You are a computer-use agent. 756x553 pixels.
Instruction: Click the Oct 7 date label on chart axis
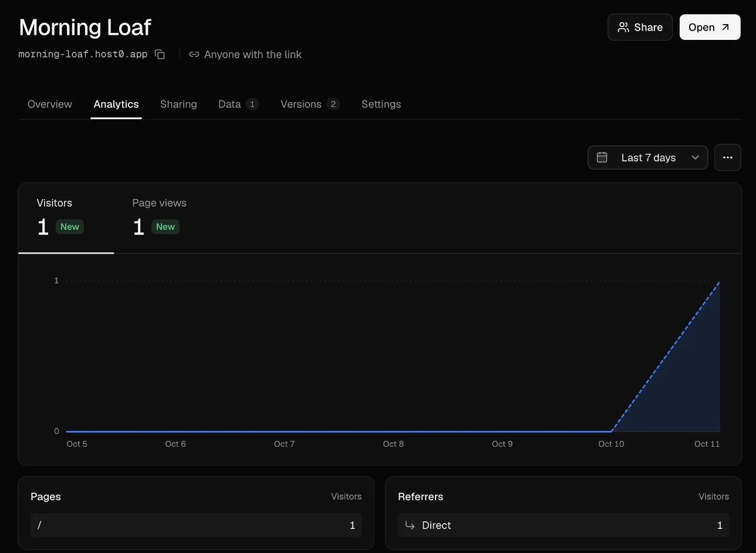(x=285, y=444)
